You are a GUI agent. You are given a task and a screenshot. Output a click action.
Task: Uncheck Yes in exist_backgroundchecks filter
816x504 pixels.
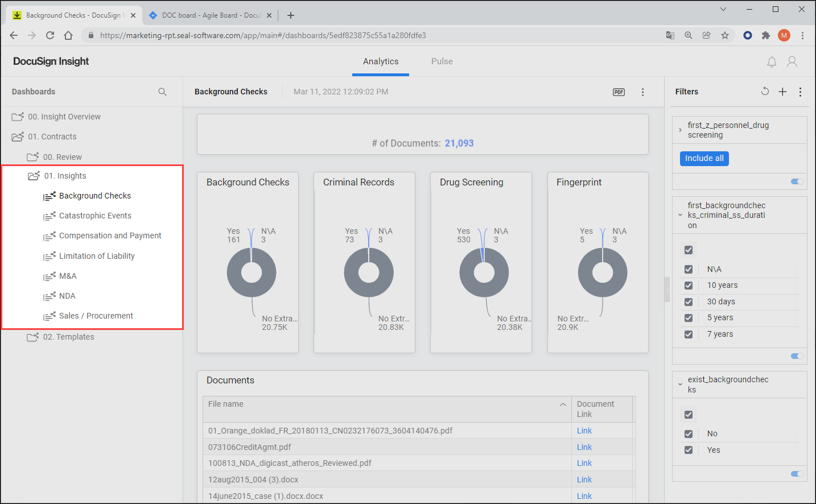tap(689, 450)
